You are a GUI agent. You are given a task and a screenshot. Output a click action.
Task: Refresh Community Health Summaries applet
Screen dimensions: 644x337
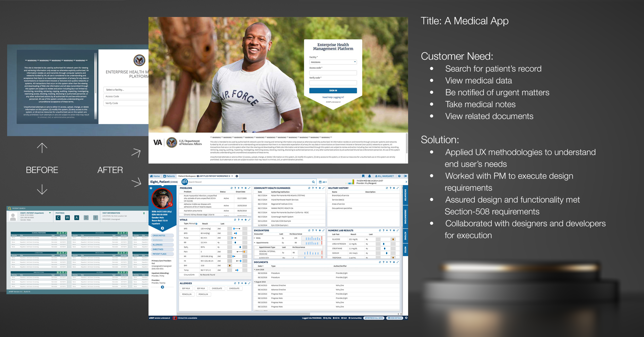click(x=309, y=188)
